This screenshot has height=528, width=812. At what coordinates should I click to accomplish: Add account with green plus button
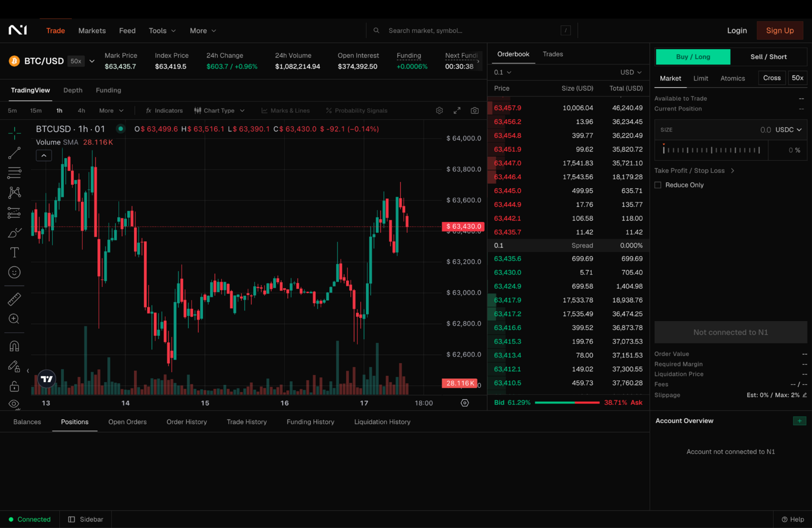click(799, 421)
